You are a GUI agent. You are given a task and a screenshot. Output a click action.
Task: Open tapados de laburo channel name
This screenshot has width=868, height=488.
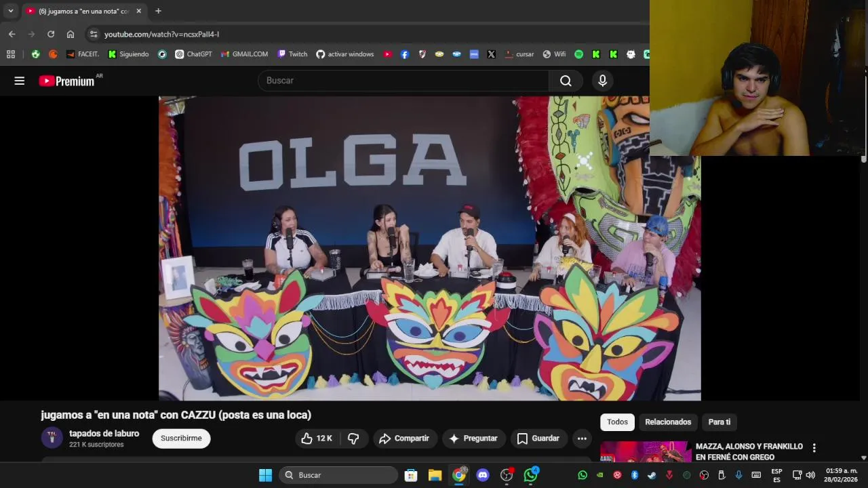pos(104,434)
